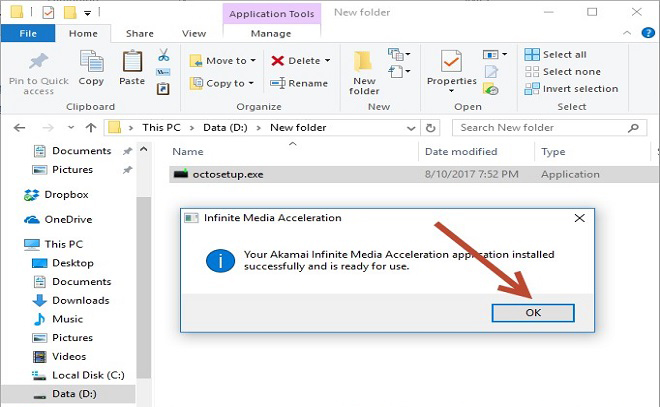The width and height of the screenshot is (660, 407).
Task: Click the quick access properties icon in title bar
Action: [48, 13]
